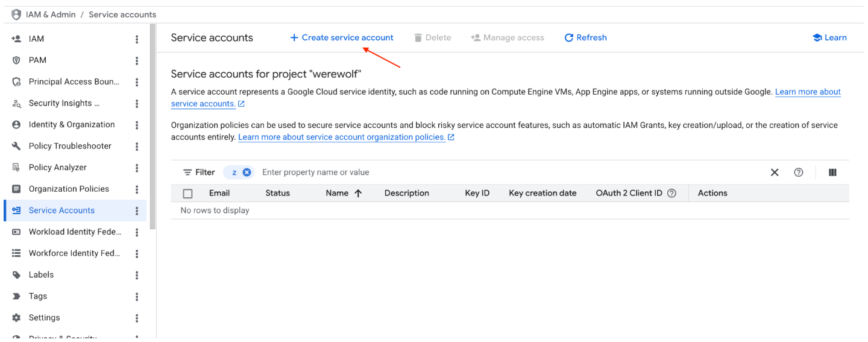Clear all filters with the X icon
Viewport: 868px width, 342px height.
pos(775,173)
